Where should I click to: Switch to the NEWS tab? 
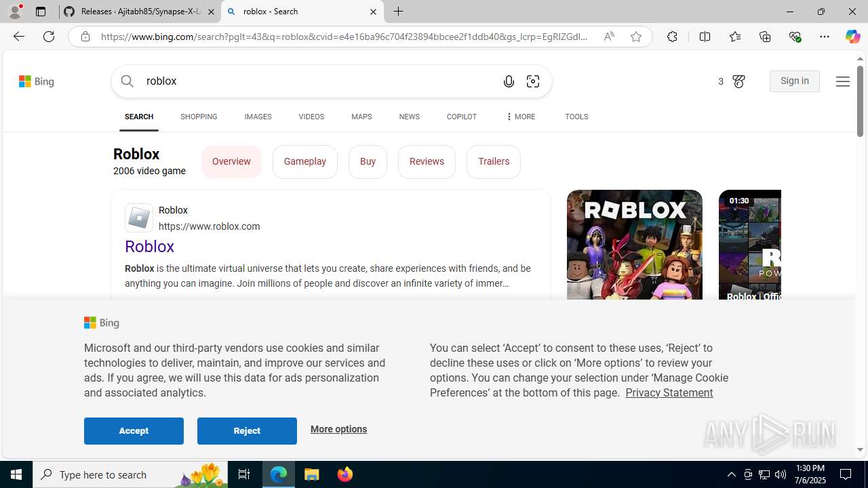coord(409,117)
